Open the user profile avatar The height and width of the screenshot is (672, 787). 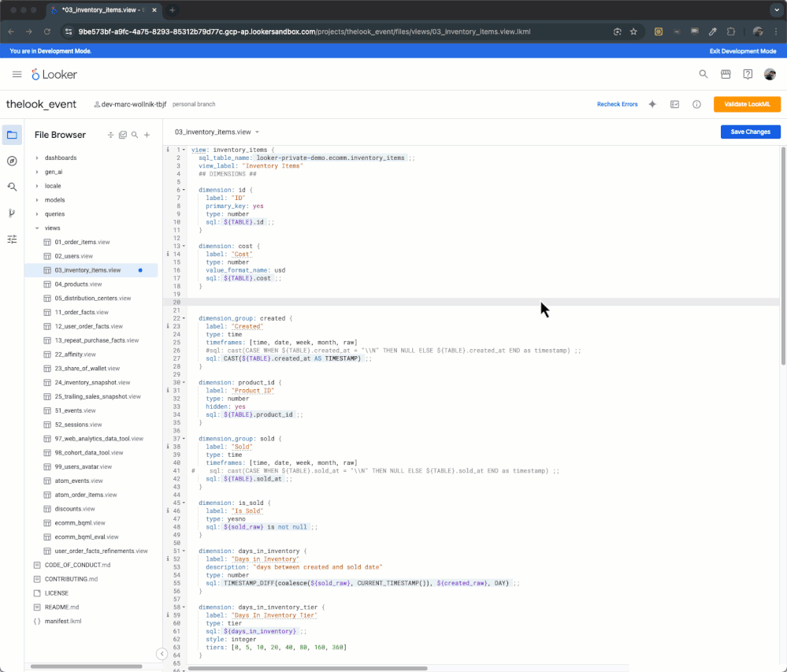(770, 74)
